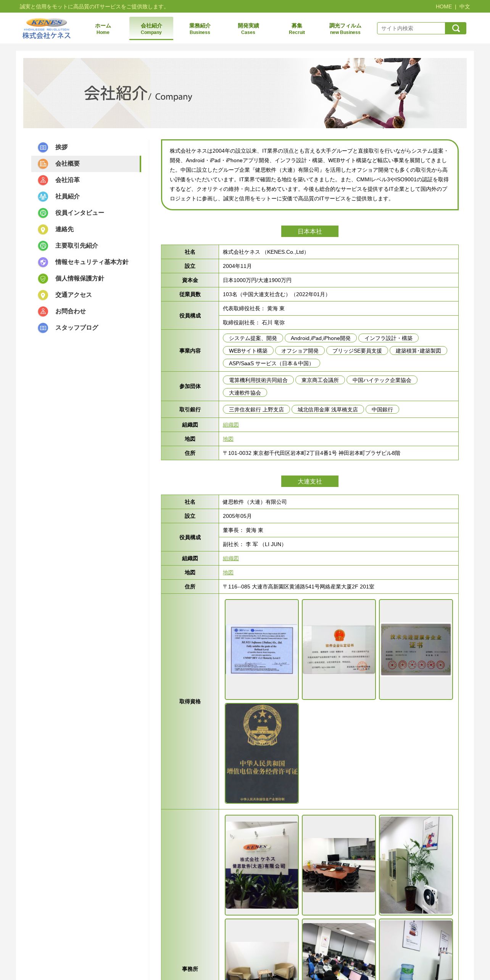This screenshot has height=980, width=490.
Task: Click the pin icon beside 交通アクセス
Action: pos(43,295)
